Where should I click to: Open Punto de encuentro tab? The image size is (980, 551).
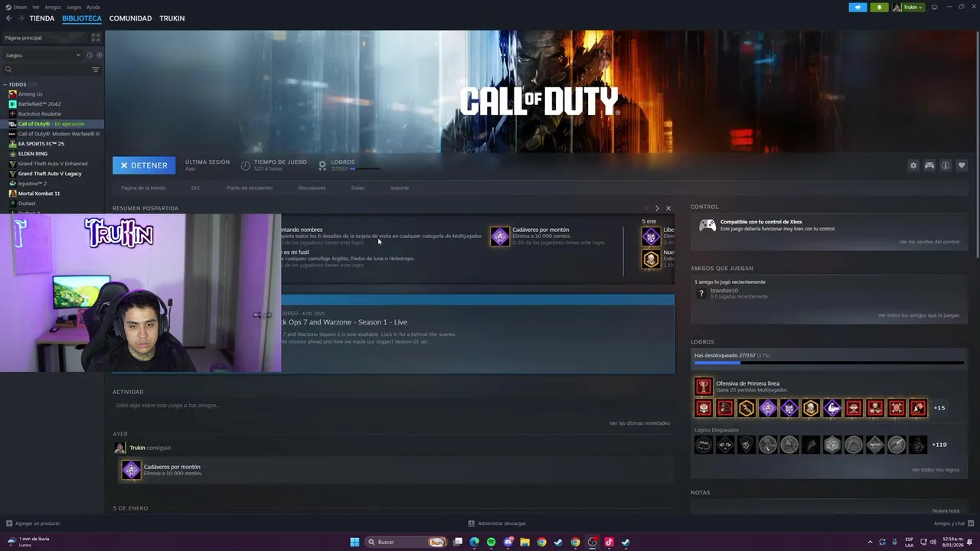tap(250, 187)
